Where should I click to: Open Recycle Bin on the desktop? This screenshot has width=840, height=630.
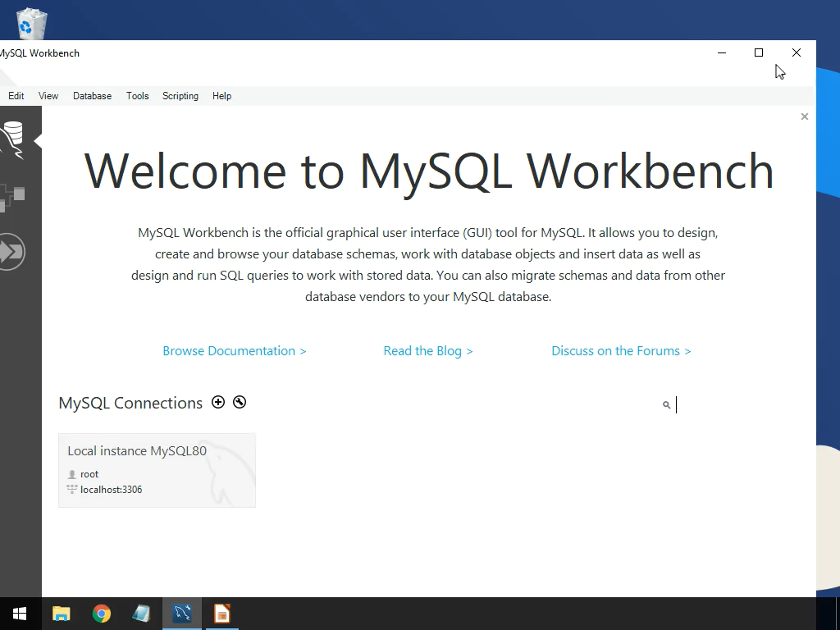click(32, 23)
